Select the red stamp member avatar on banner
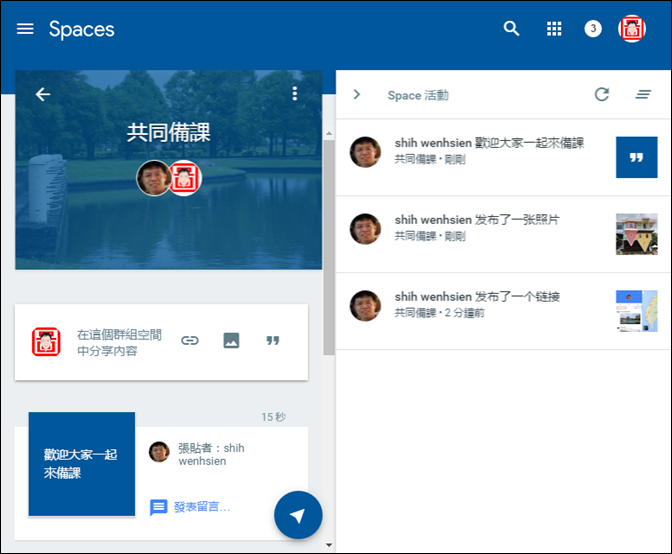 [185, 178]
